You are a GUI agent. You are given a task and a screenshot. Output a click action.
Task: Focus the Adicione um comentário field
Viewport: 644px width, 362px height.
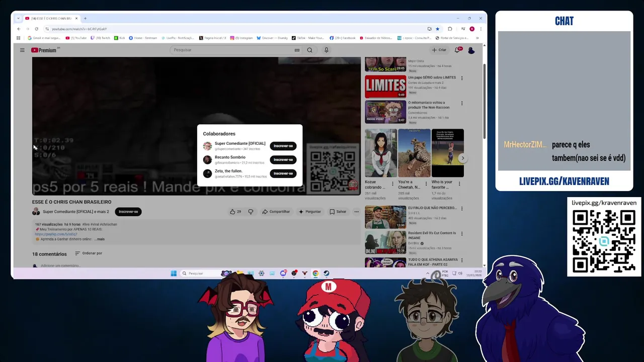pos(60,265)
